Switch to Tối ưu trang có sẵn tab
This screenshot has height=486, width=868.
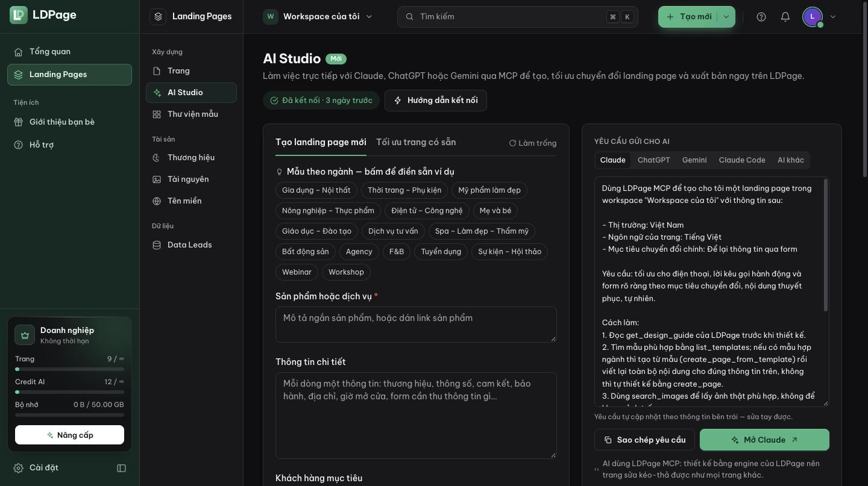tap(416, 143)
